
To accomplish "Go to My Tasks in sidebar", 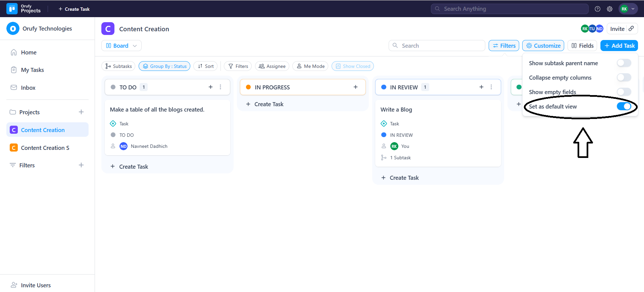I will [32, 70].
